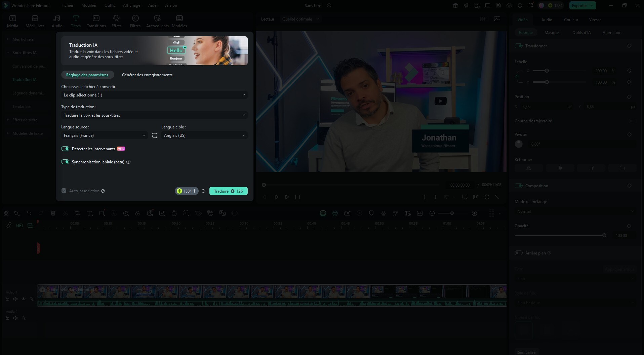644x355 pixels.
Task: Open the Qualité optimale dropdown
Action: (x=300, y=19)
